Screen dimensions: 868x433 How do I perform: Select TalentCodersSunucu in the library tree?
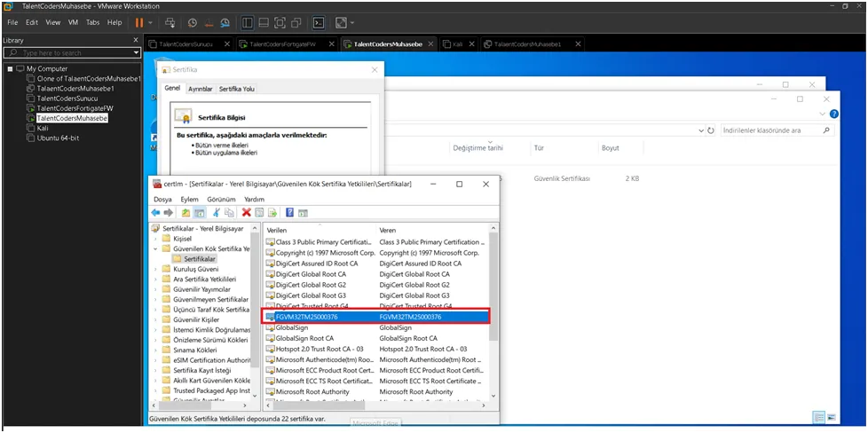pos(67,98)
